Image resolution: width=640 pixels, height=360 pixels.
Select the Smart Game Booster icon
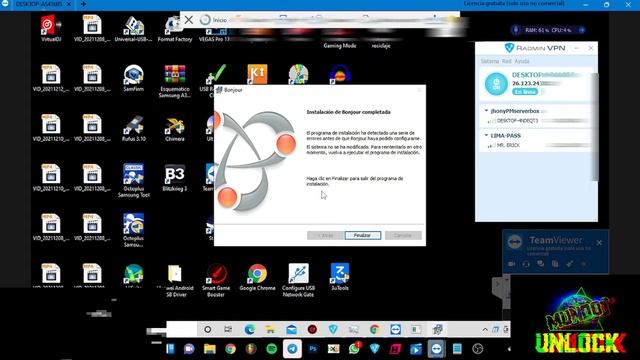coord(216,280)
